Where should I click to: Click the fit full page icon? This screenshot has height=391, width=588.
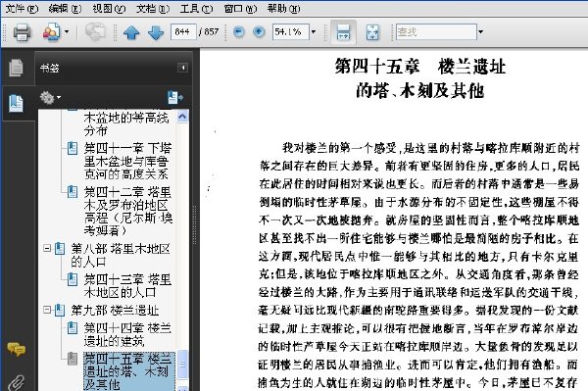pos(372,32)
